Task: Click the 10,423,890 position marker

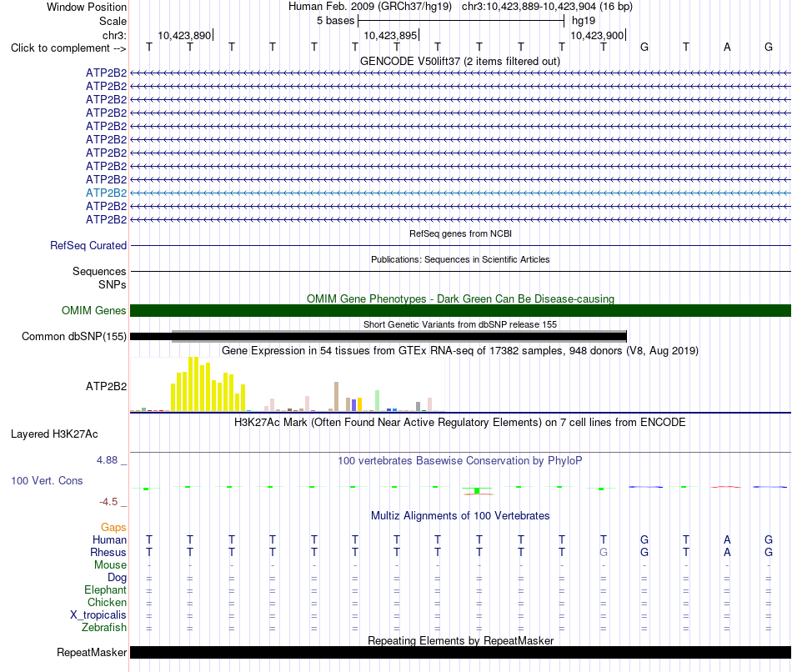Action: [x=184, y=35]
